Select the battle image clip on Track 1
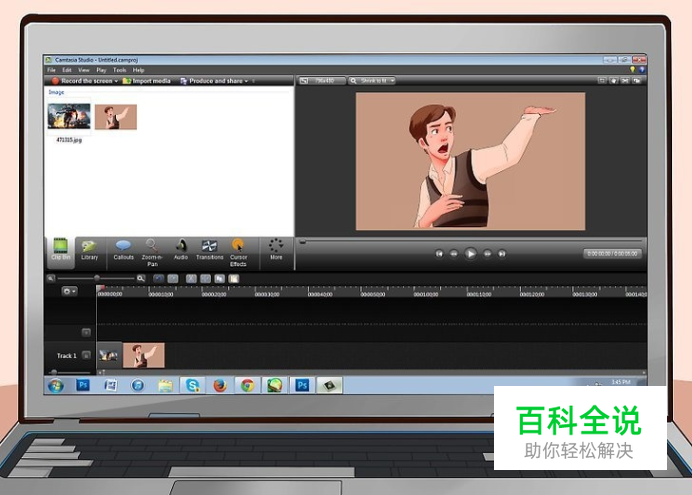Viewport: 692px width, 495px height. click(109, 355)
